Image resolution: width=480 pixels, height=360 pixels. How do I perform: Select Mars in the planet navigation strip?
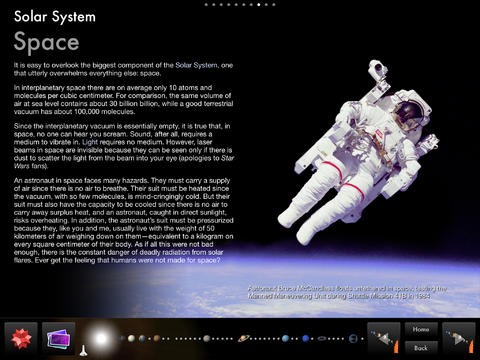coord(156,339)
